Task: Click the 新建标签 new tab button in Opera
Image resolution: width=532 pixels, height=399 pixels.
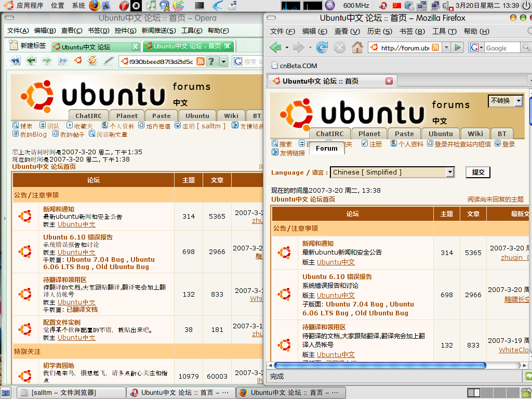Action: 28,46
